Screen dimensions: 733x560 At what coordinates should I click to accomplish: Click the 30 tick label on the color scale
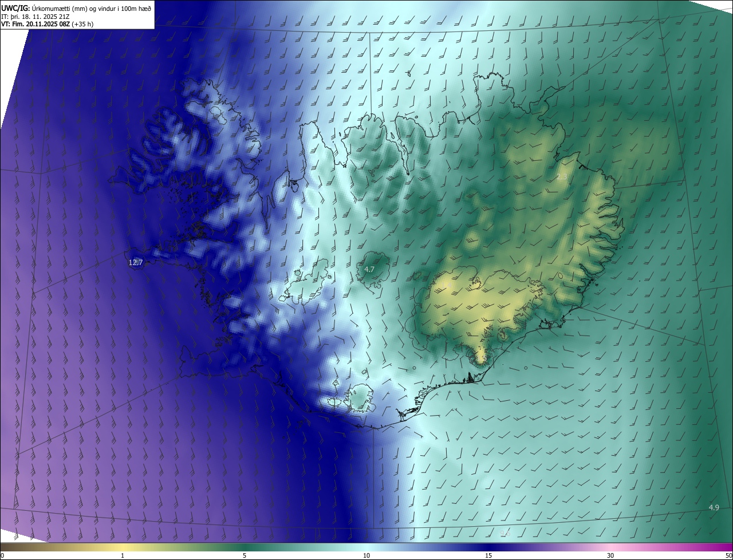pos(610,555)
